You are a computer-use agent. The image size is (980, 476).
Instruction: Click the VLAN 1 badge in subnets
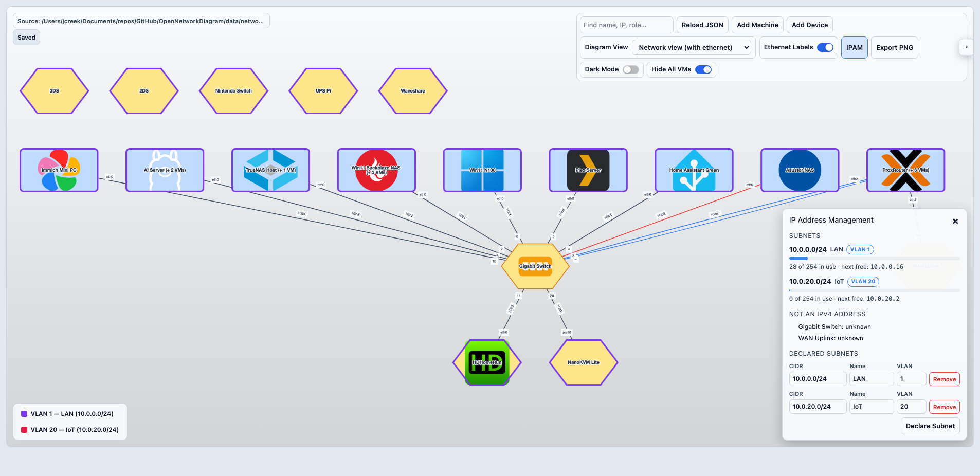(x=860, y=250)
